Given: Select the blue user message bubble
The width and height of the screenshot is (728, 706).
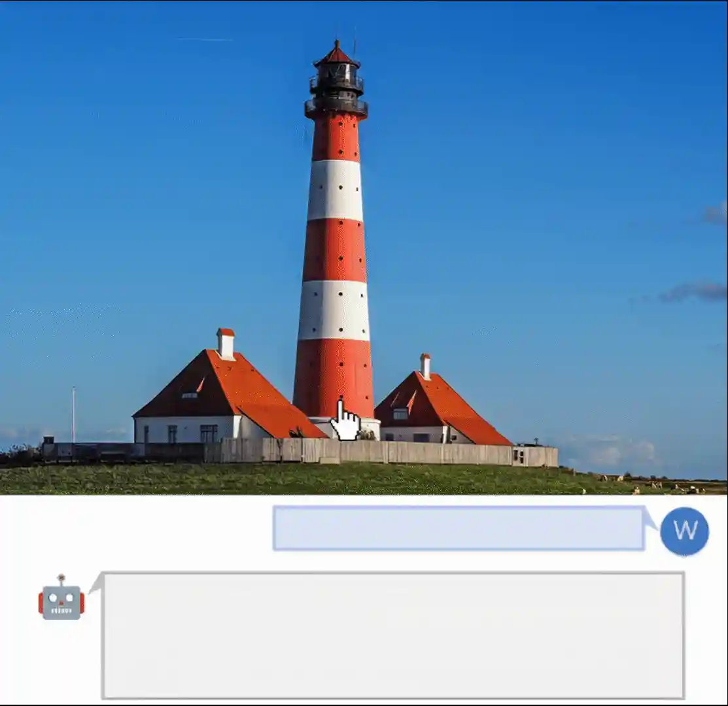Looking at the screenshot, I should (x=459, y=528).
